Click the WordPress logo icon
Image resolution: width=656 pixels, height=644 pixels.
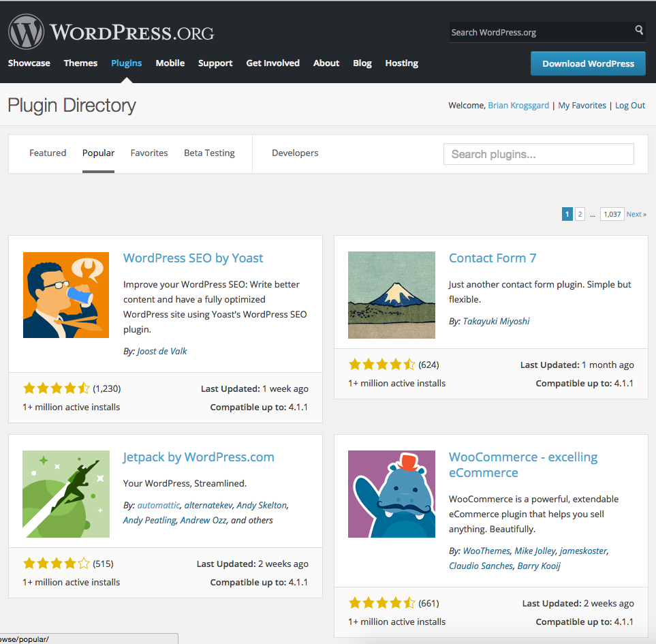pos(26,32)
